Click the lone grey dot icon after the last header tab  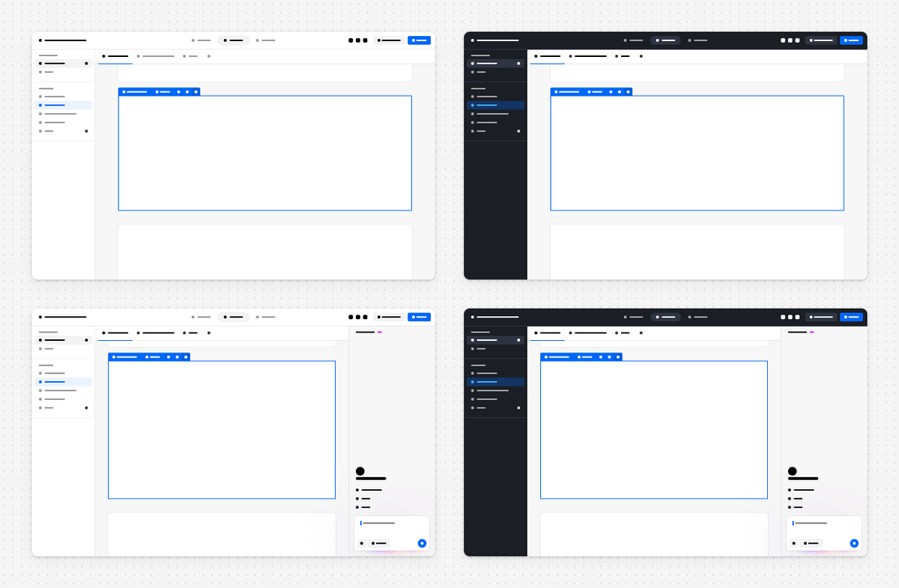pyautogui.click(x=209, y=56)
